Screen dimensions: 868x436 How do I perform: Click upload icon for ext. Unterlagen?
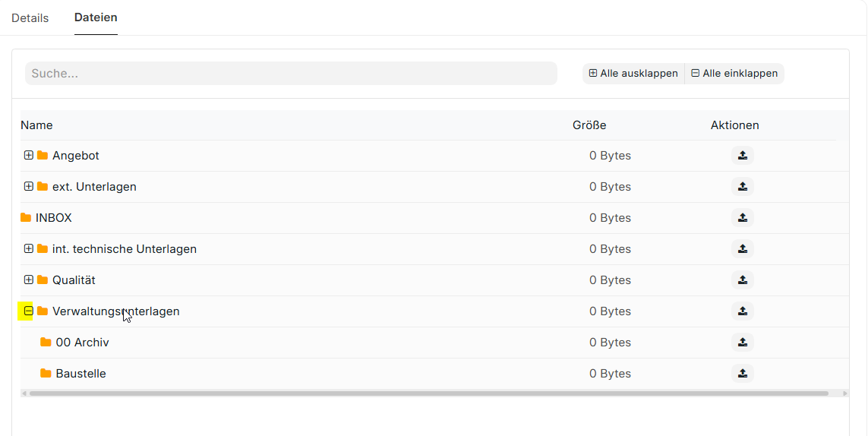tap(743, 187)
